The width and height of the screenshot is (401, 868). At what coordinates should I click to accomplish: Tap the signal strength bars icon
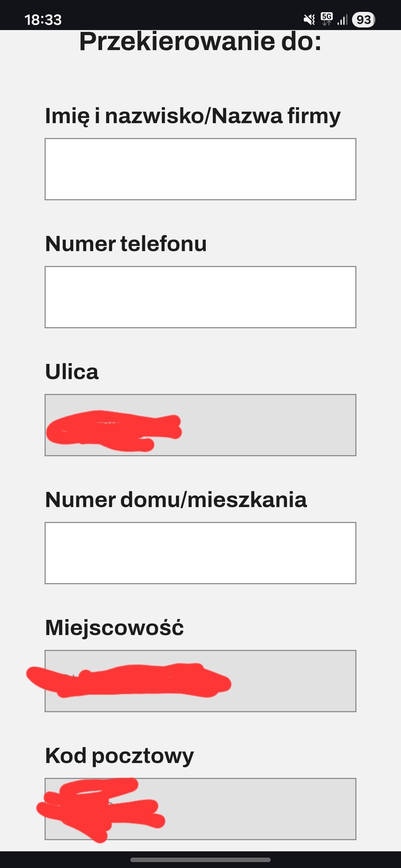click(342, 20)
